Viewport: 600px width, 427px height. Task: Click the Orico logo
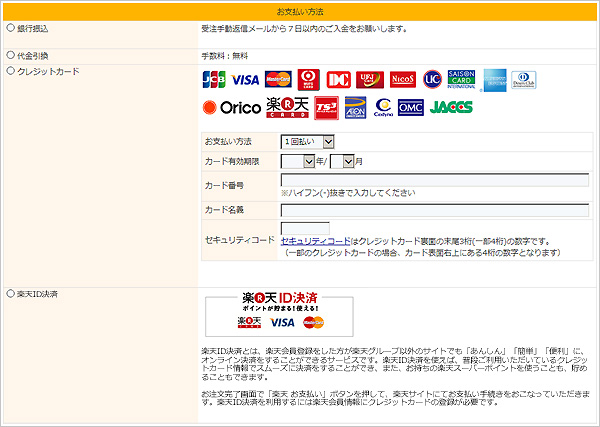click(x=232, y=108)
